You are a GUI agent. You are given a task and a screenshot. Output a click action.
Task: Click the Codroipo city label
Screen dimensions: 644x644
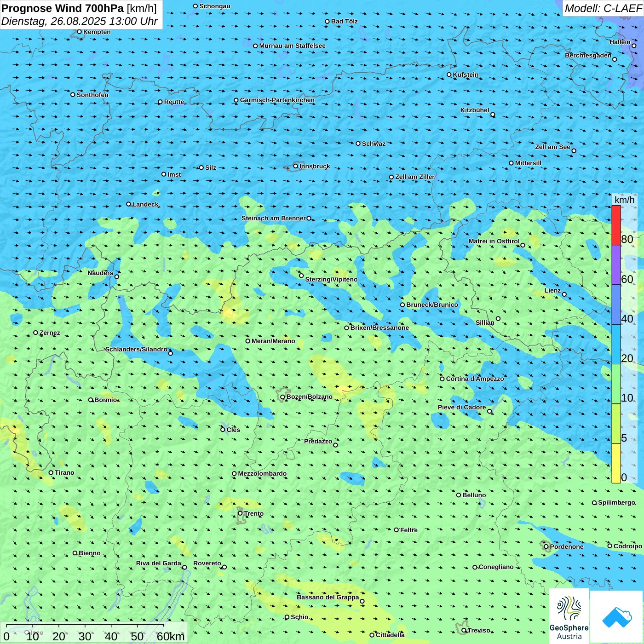(x=628, y=546)
